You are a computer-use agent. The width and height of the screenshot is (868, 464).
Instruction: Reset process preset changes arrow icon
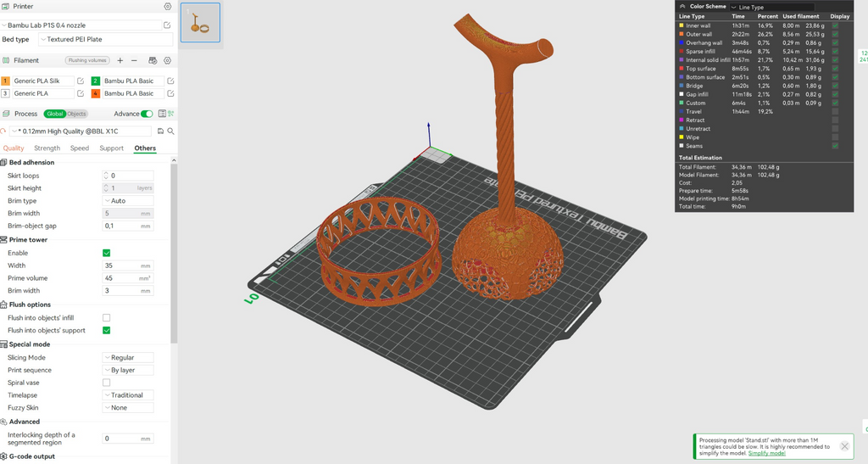click(x=4, y=131)
